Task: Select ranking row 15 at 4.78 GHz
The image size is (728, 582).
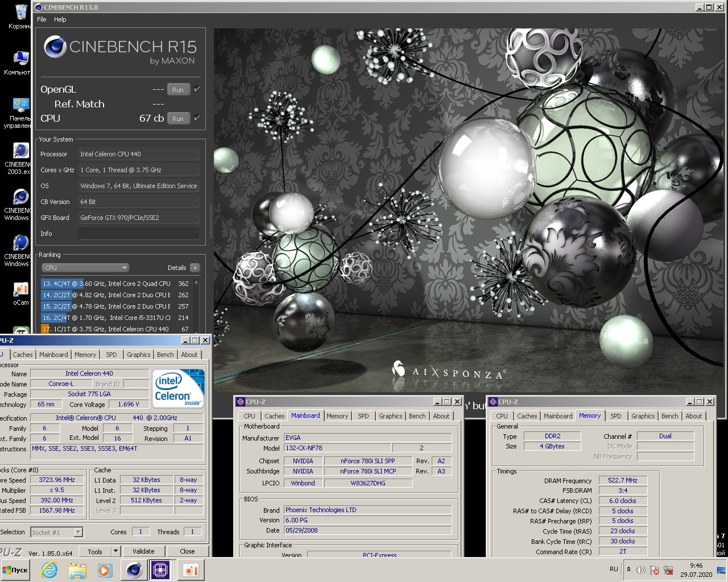Action: coord(116,306)
